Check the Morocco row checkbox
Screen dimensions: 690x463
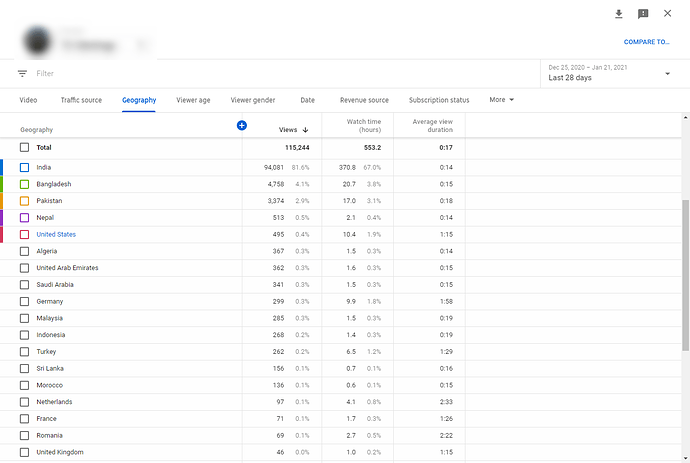25,385
